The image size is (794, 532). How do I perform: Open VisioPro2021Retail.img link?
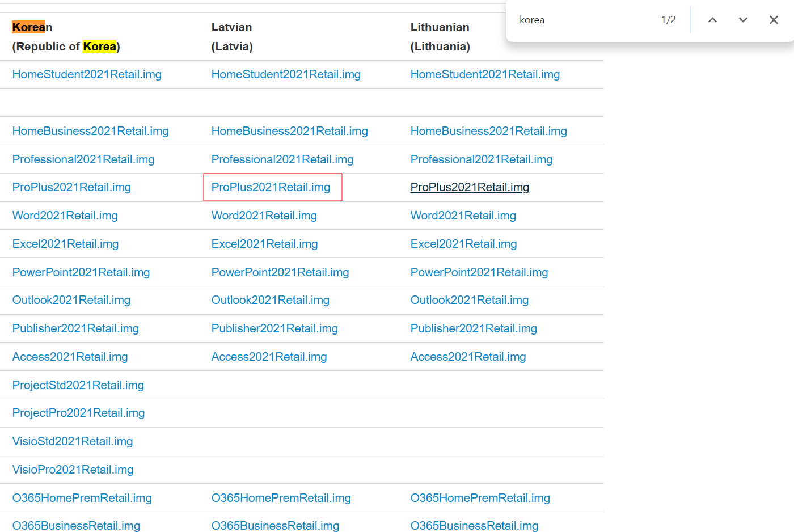(x=73, y=470)
